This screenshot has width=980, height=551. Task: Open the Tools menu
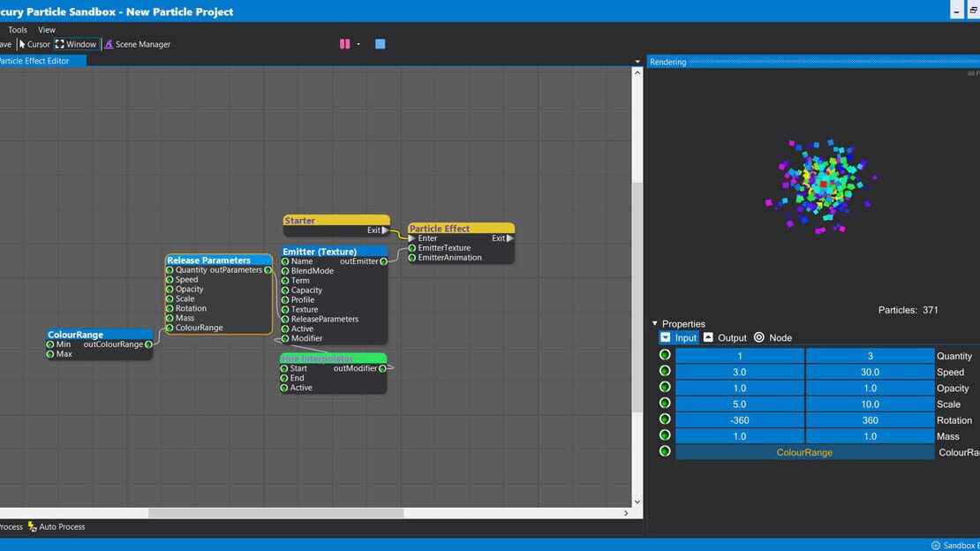click(x=18, y=29)
